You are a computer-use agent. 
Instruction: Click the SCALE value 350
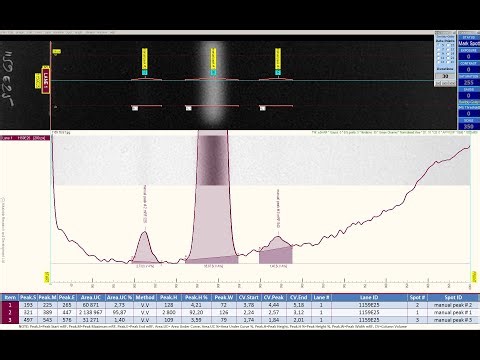pos(469,127)
